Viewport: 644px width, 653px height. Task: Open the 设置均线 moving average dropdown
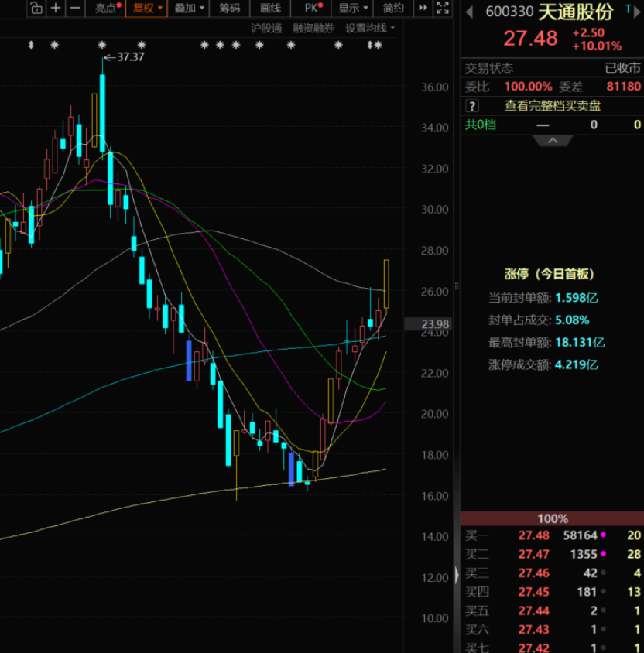[370, 29]
